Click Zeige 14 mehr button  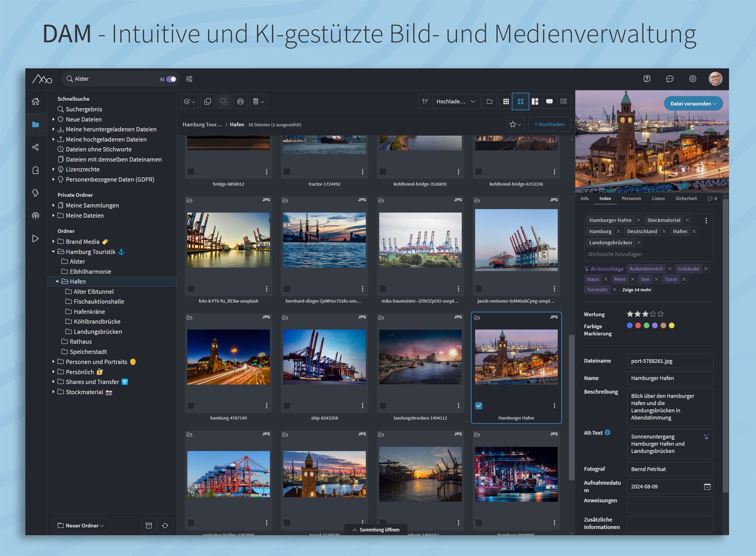[637, 290]
